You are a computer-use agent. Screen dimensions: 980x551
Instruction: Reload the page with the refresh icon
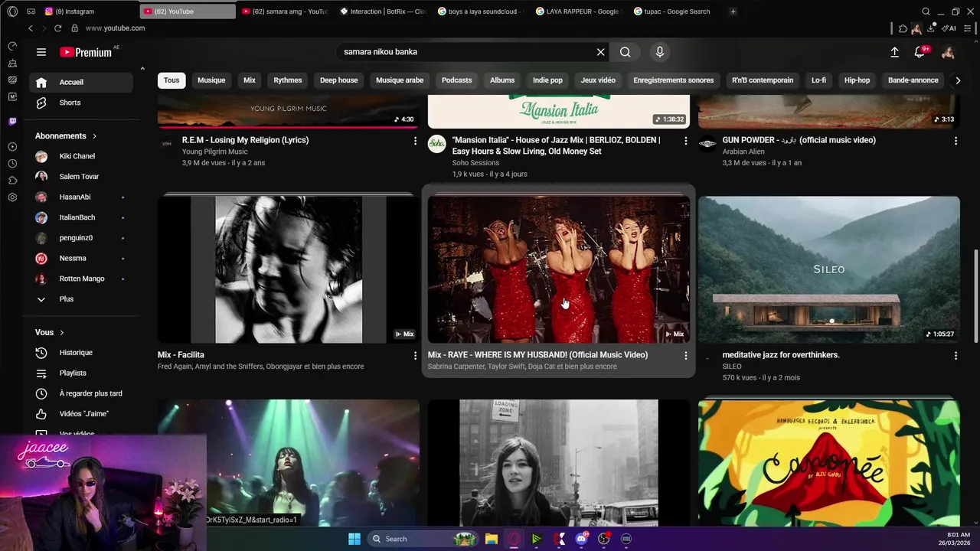57,28
